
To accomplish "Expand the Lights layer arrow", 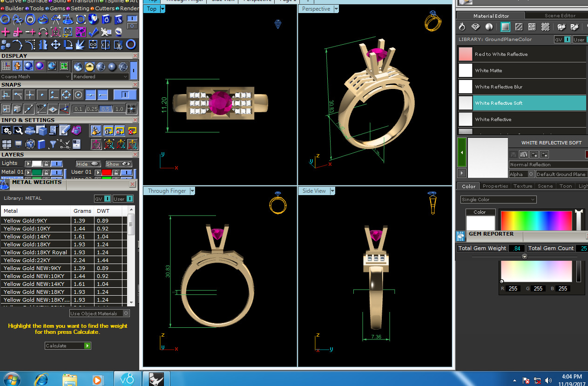I will click(x=28, y=163).
